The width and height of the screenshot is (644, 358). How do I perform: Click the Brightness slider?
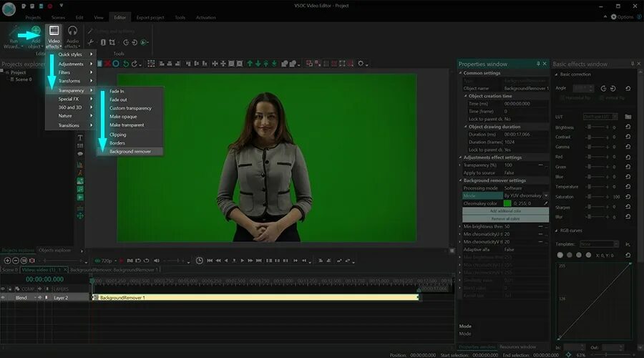pyautogui.click(x=597, y=127)
